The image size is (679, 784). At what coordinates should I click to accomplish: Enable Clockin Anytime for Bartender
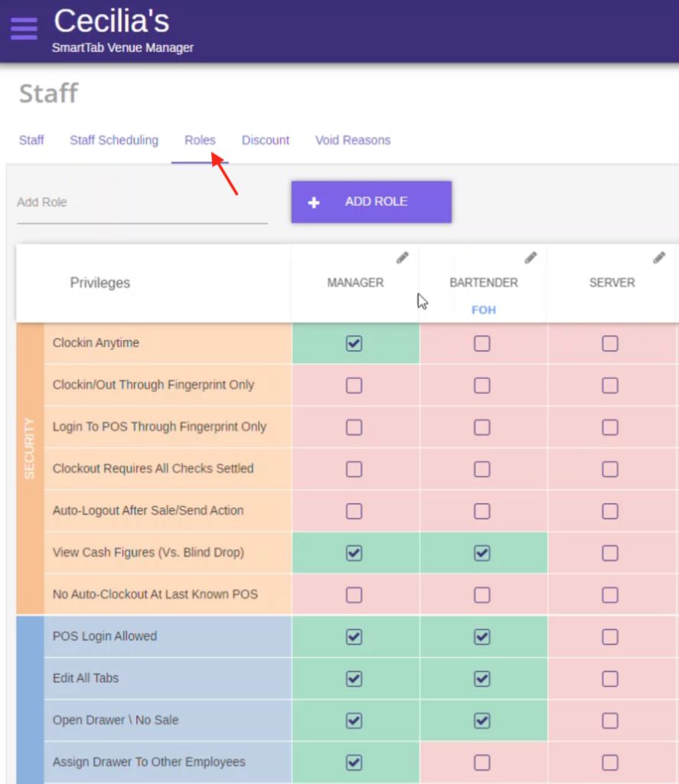(482, 344)
